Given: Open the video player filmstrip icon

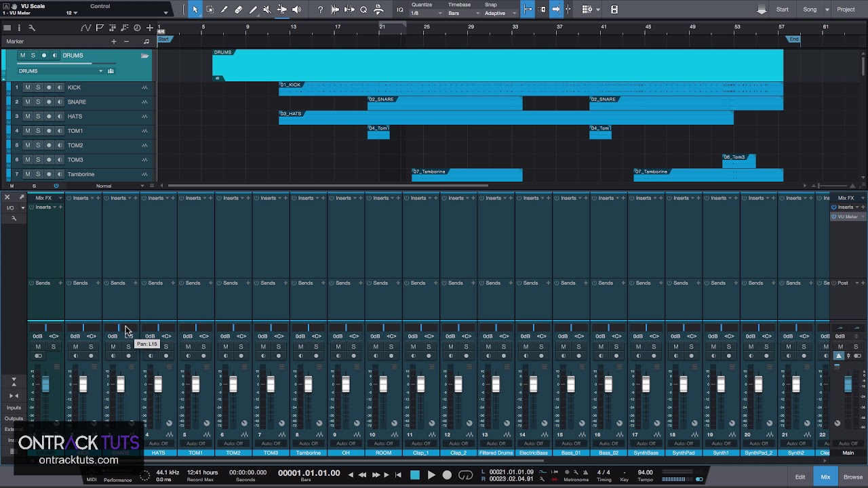Looking at the screenshot, I should (x=614, y=9).
